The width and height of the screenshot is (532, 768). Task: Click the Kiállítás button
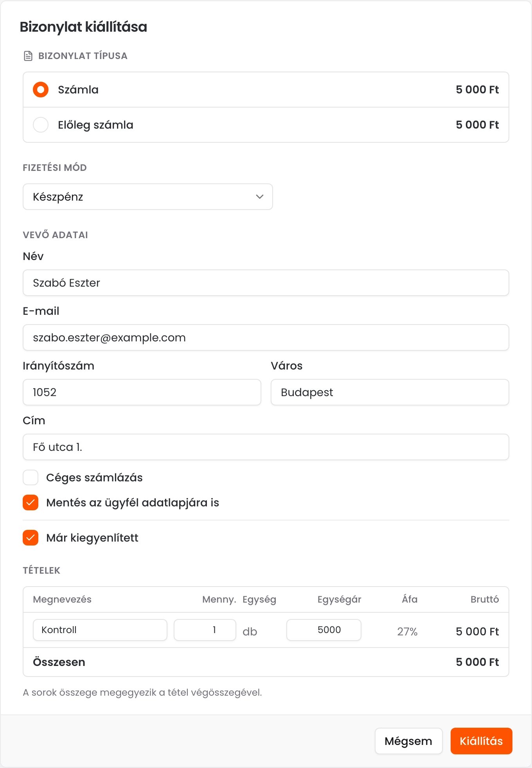pyautogui.click(x=482, y=741)
